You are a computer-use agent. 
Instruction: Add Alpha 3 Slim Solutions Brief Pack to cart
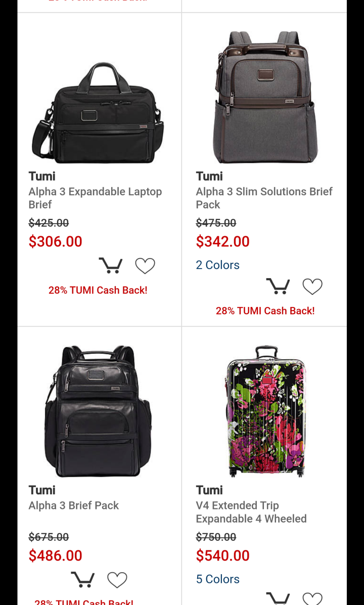tap(278, 286)
